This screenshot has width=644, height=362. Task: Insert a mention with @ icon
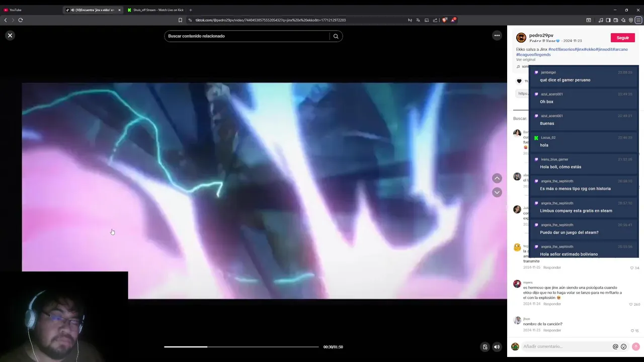pos(615,346)
